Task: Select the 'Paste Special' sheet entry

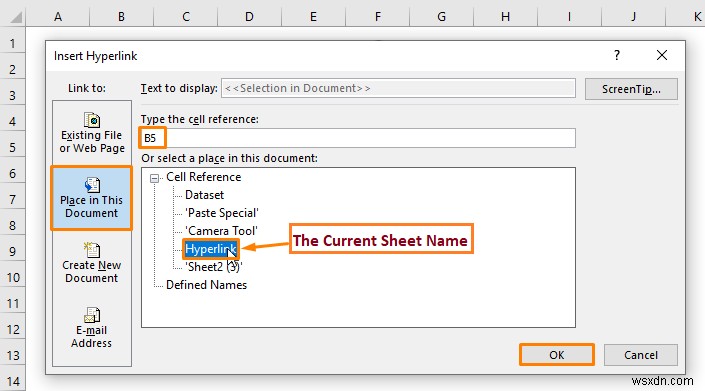Action: tap(222, 213)
